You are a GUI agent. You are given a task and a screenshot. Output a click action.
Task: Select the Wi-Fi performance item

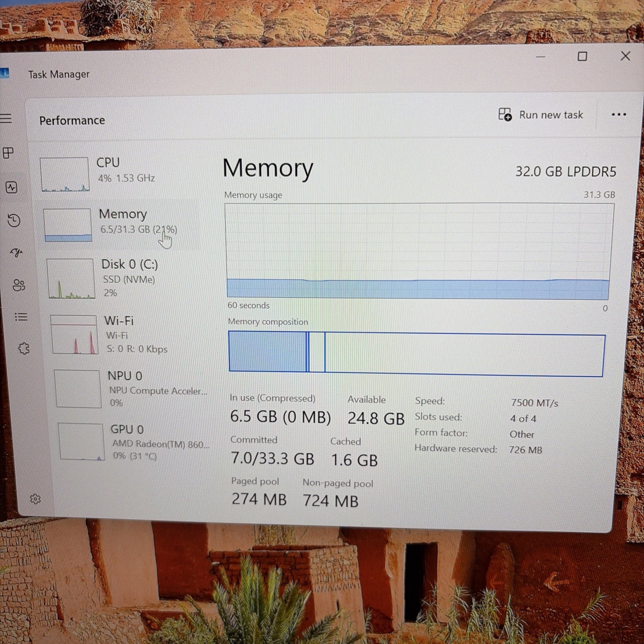pos(127,334)
